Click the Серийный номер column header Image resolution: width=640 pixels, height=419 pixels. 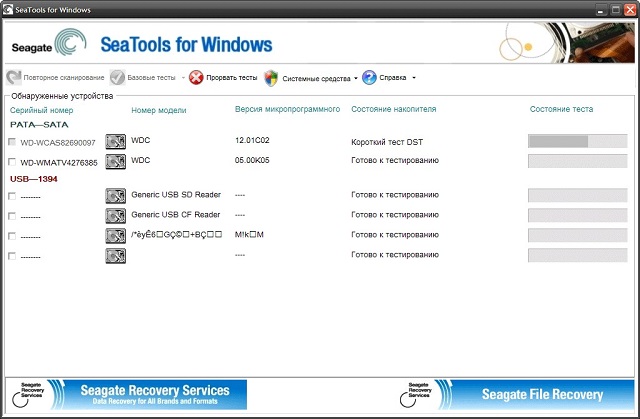click(42, 110)
